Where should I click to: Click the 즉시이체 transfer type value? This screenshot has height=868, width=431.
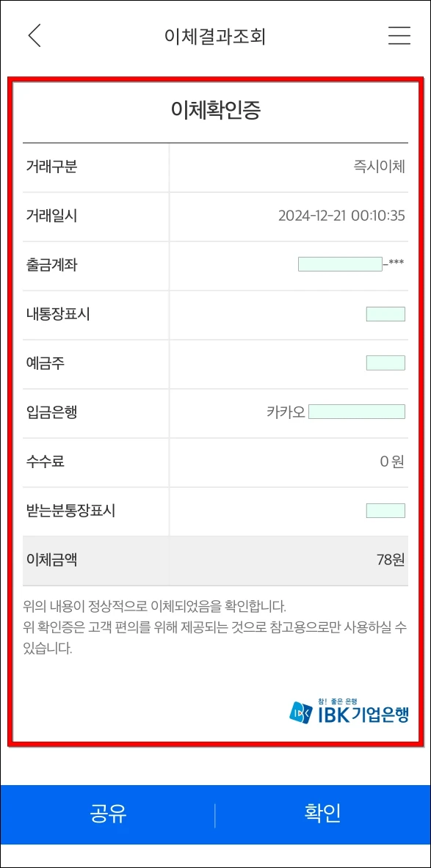coord(383,167)
